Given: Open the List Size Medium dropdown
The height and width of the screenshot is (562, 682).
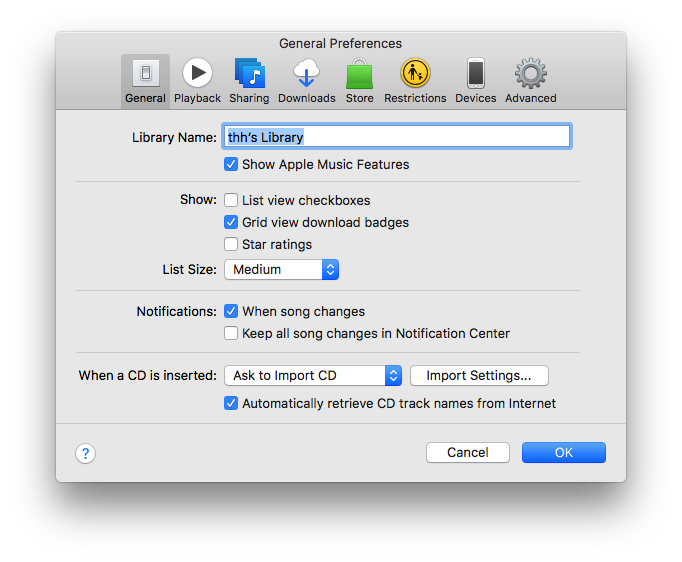Looking at the screenshot, I should pos(281,270).
